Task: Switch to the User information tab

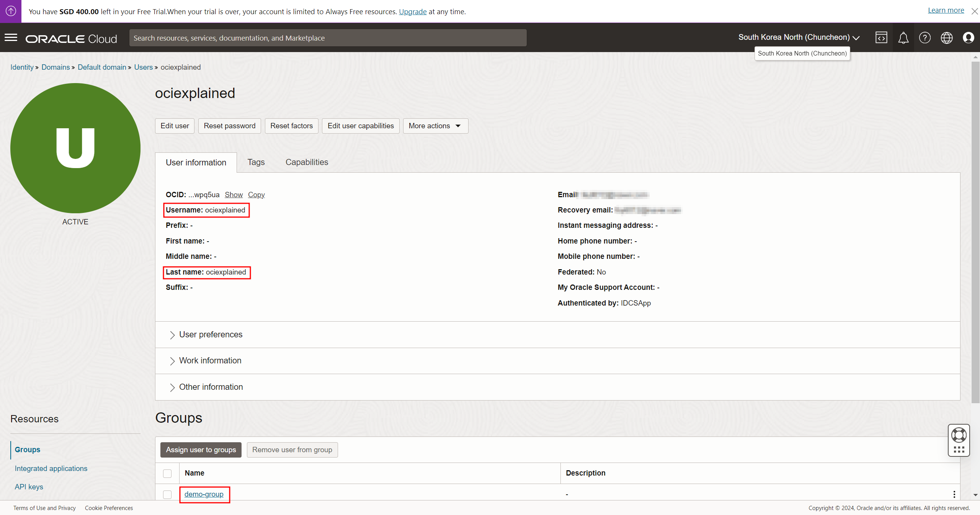Action: tap(196, 162)
